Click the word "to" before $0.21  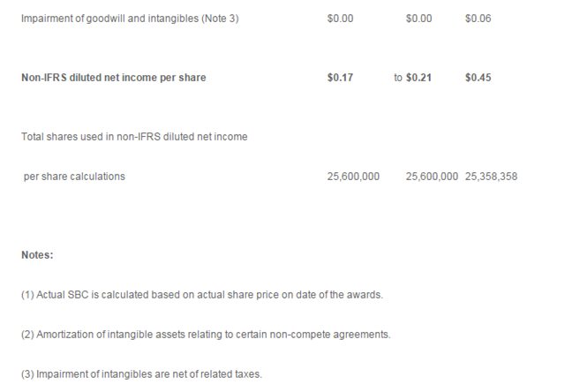click(398, 78)
